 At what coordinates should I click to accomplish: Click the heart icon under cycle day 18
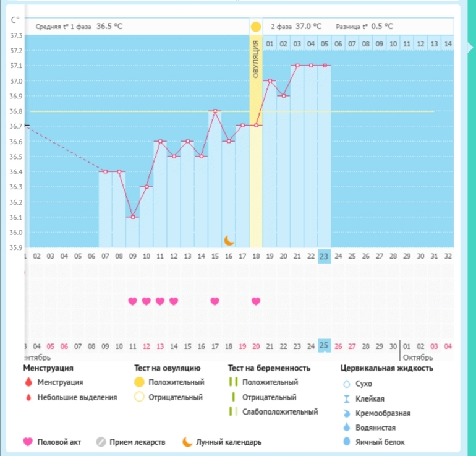click(x=256, y=301)
